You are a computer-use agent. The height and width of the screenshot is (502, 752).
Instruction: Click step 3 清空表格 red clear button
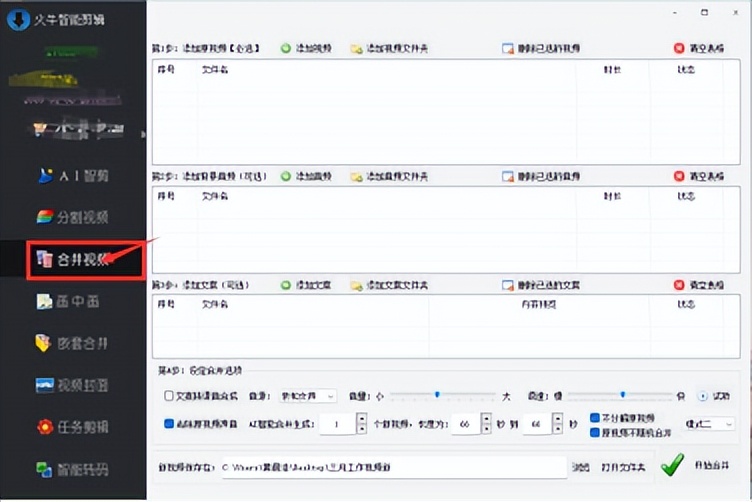tap(699, 285)
